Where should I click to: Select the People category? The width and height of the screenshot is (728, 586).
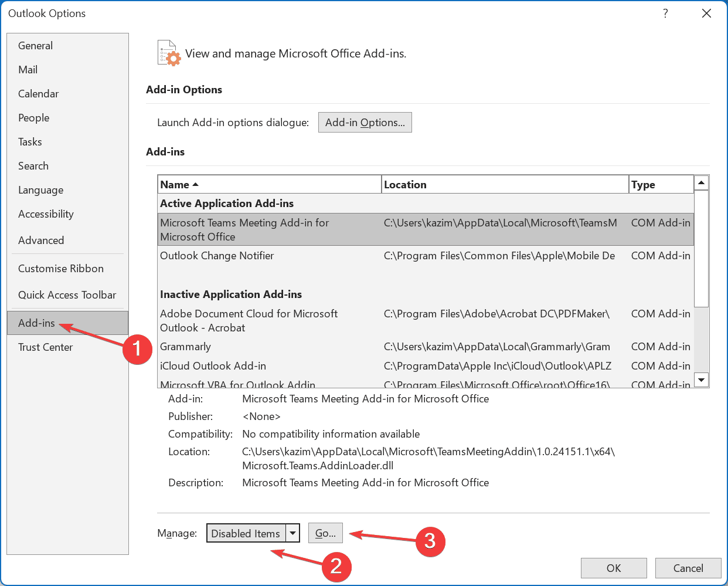click(x=67, y=118)
